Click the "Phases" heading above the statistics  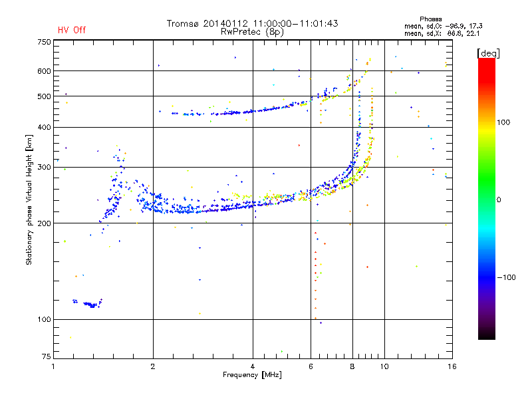coord(430,19)
